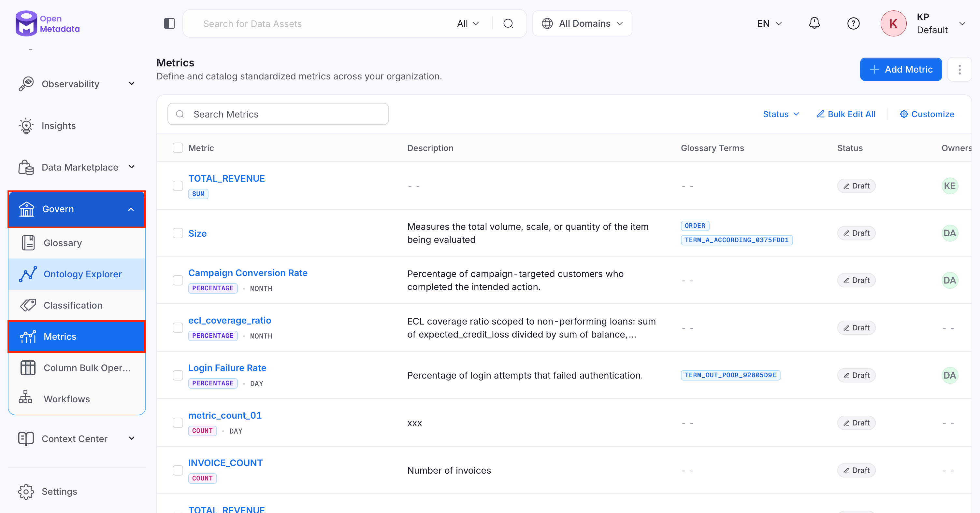The width and height of the screenshot is (980, 513).
Task: Click the KP user avatar
Action: (893, 23)
